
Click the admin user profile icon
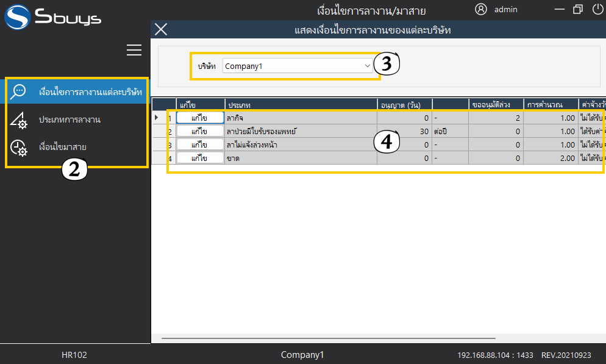click(x=481, y=9)
